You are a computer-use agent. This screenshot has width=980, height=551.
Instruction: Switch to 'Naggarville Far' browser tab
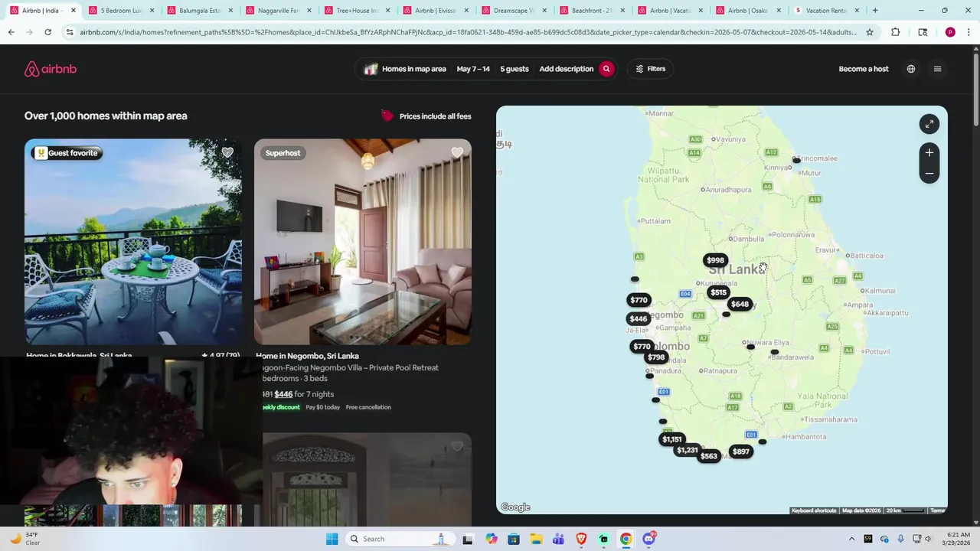click(x=277, y=11)
